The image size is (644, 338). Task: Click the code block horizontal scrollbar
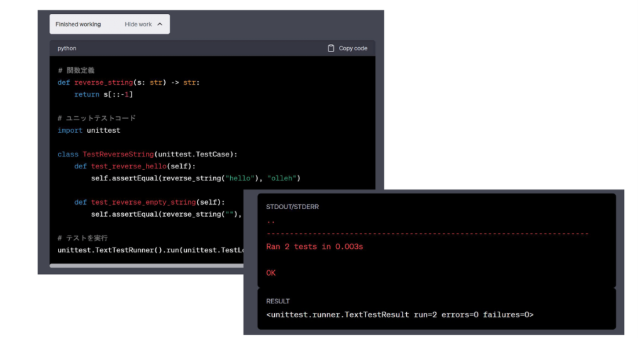coord(146,266)
